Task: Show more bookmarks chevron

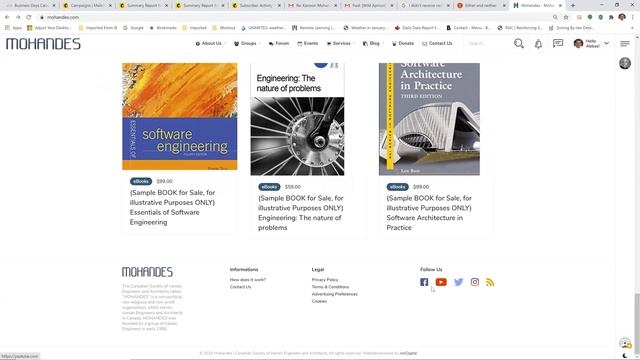Action: click(632, 28)
